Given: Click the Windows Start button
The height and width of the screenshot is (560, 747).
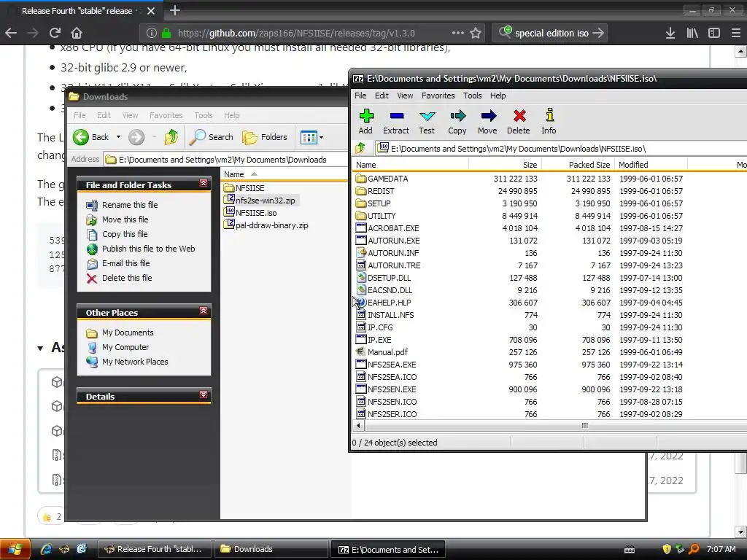Looking at the screenshot, I should [x=15, y=550].
